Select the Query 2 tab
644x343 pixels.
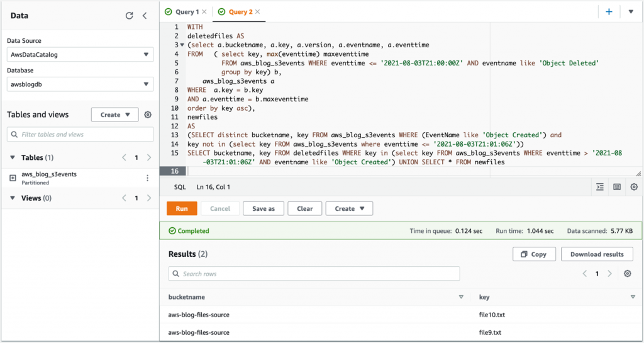click(241, 11)
